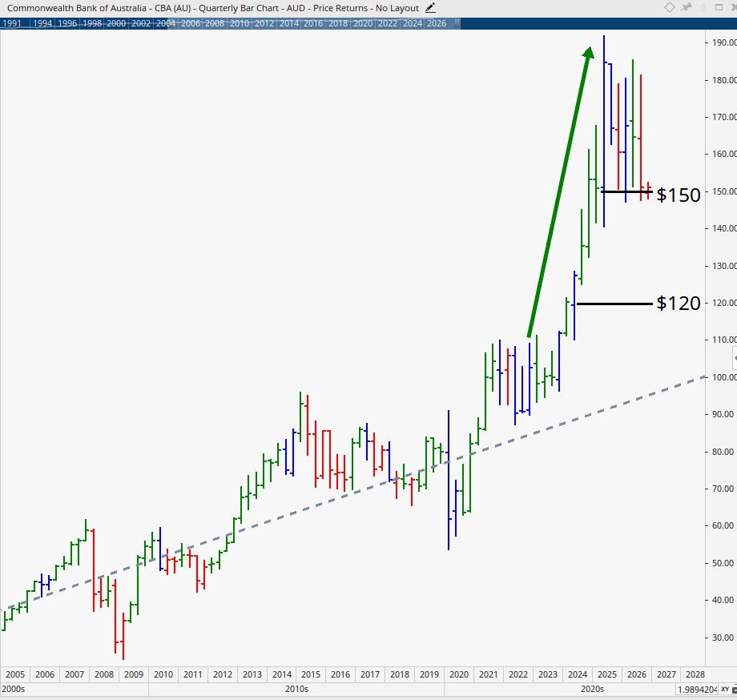Screen dimensions: 737x700
Task: Click the 2025 year label on the date axis
Action: pos(607,674)
